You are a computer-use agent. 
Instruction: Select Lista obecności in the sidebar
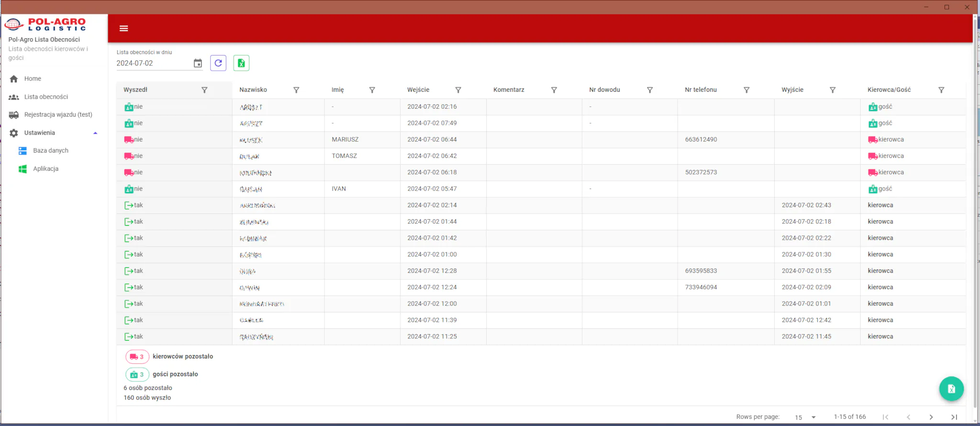pyautogui.click(x=46, y=97)
